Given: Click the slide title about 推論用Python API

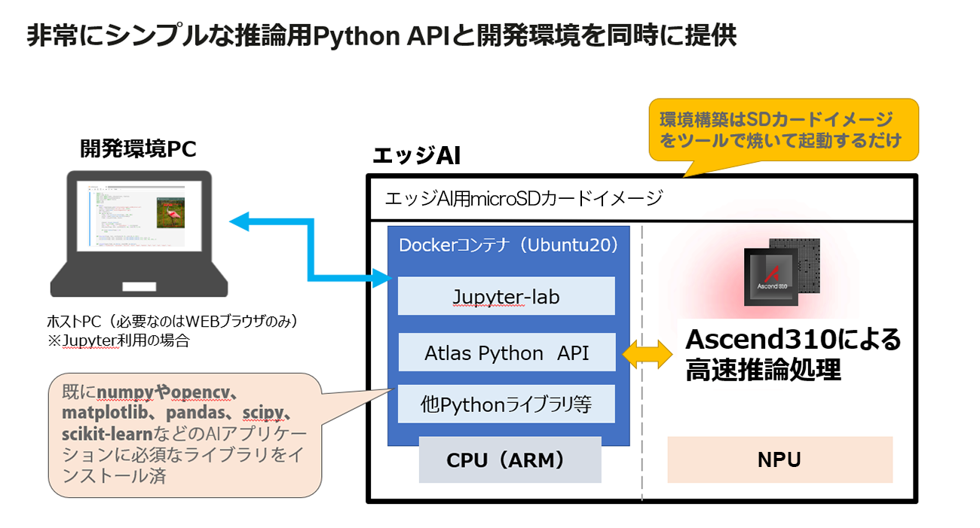Looking at the screenshot, I should coord(381,35).
